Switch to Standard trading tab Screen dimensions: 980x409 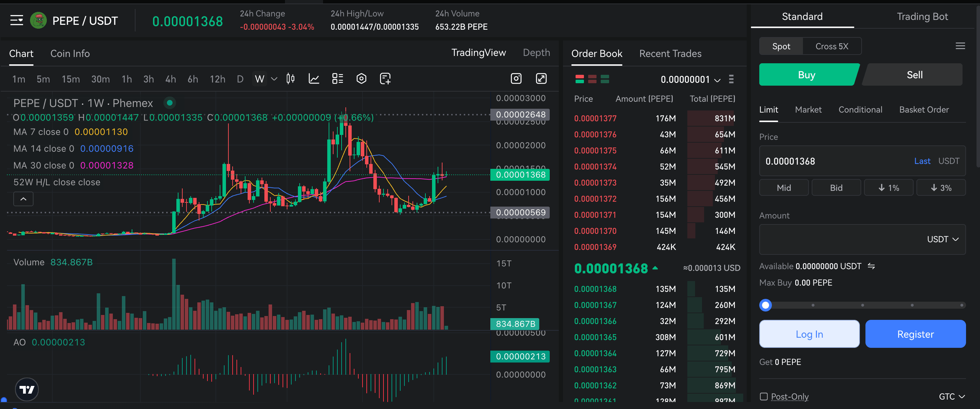click(x=802, y=16)
